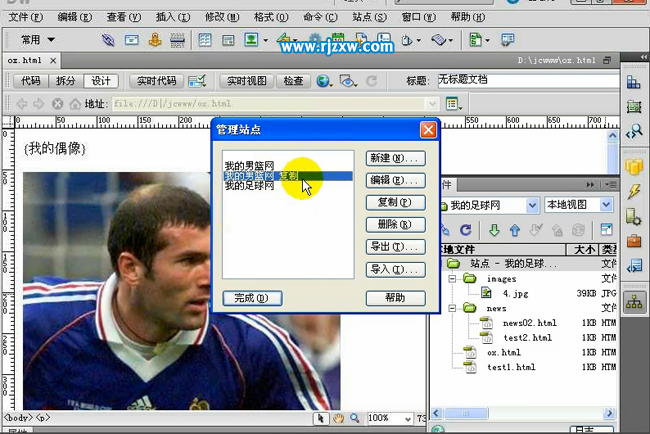Click the 标题 title input field
Screen dimensions: 650x434
click(529, 81)
